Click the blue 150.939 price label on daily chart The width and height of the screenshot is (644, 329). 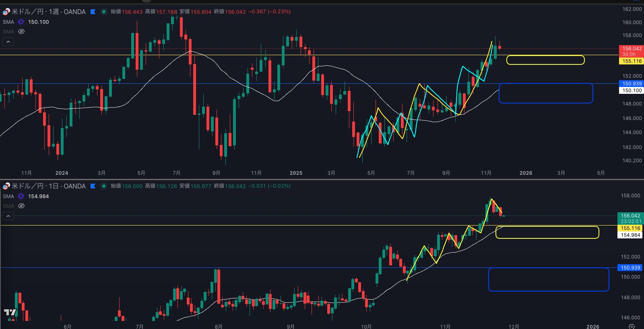(x=630, y=268)
